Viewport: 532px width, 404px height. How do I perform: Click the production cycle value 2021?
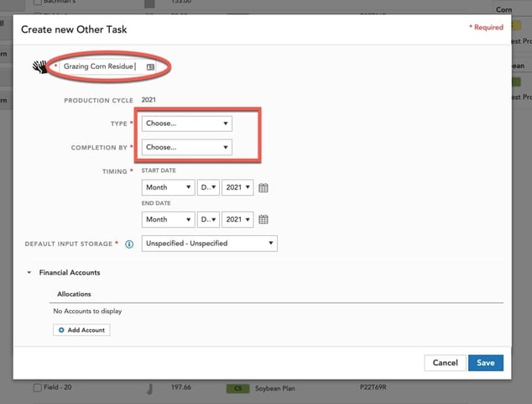tap(149, 100)
